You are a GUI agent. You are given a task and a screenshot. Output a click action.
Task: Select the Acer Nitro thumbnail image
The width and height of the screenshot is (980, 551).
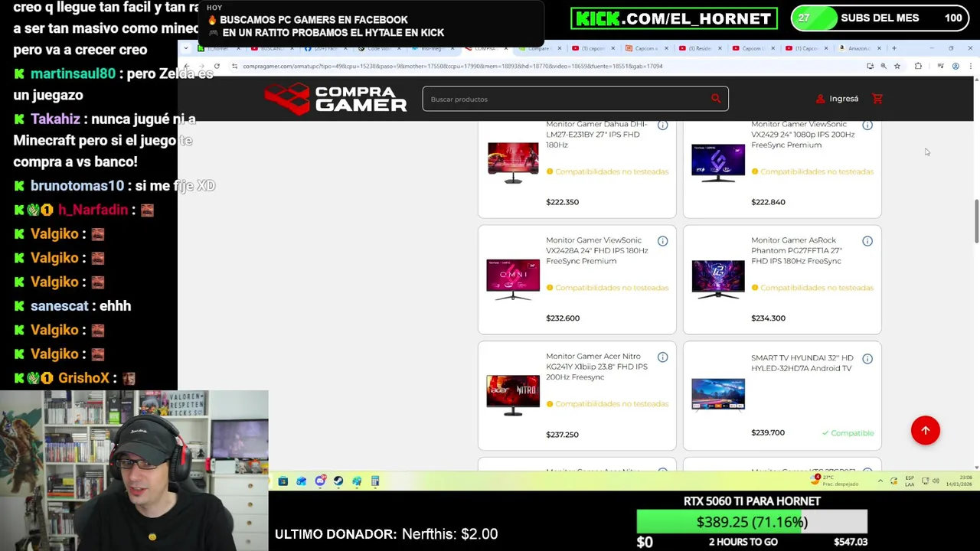point(513,395)
